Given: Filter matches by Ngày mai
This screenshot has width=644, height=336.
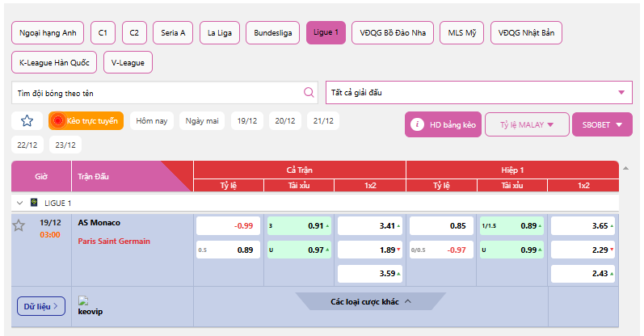Looking at the screenshot, I should 202,121.
